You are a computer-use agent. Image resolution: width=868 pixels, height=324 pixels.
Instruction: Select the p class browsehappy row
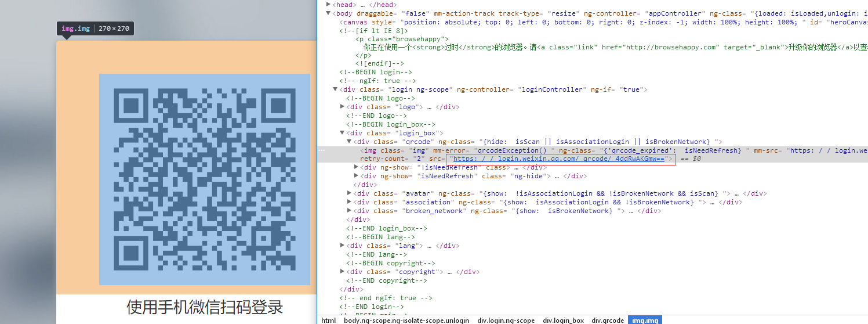pos(402,39)
